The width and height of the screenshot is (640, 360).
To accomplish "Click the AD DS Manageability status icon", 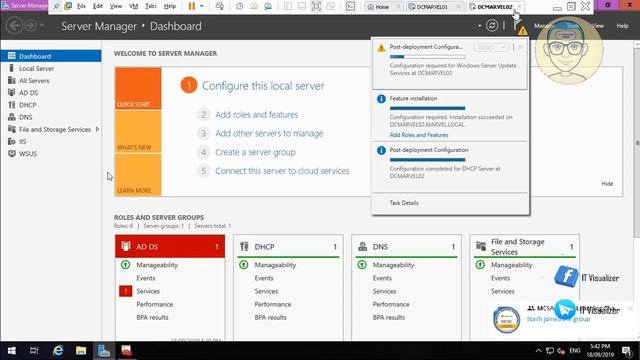I will coord(125,265).
